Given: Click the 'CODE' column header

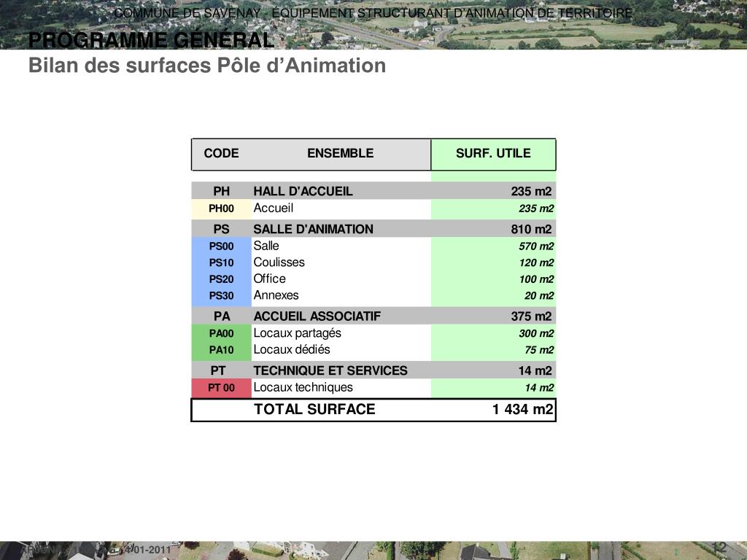Looking at the screenshot, I should [221, 153].
